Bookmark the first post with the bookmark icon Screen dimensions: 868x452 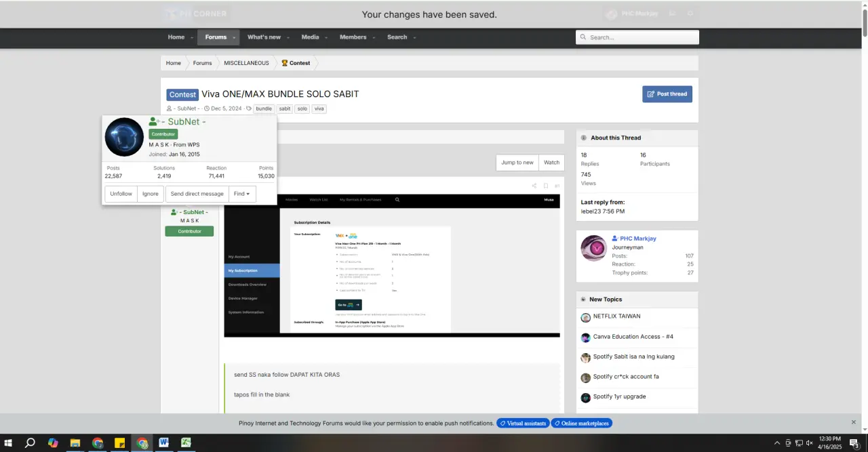tap(546, 186)
